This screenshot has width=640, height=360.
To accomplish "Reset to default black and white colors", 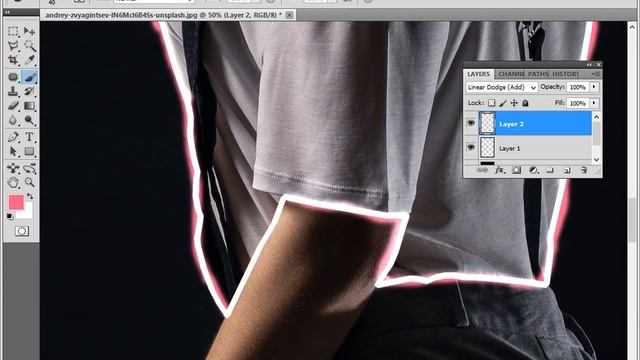I will point(10,217).
